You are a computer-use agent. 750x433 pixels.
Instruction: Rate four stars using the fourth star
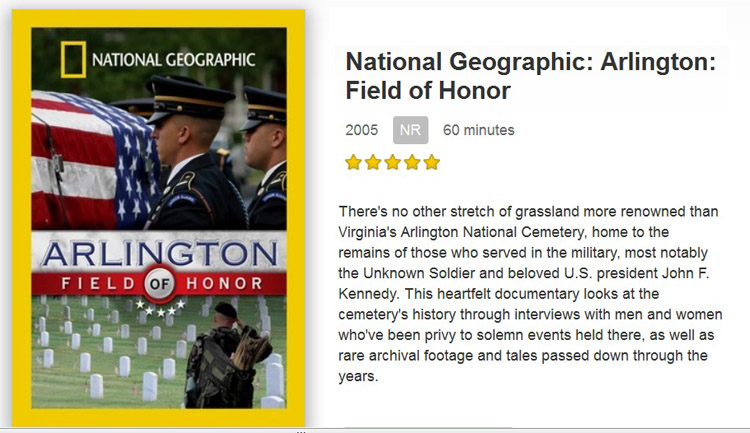click(x=411, y=162)
